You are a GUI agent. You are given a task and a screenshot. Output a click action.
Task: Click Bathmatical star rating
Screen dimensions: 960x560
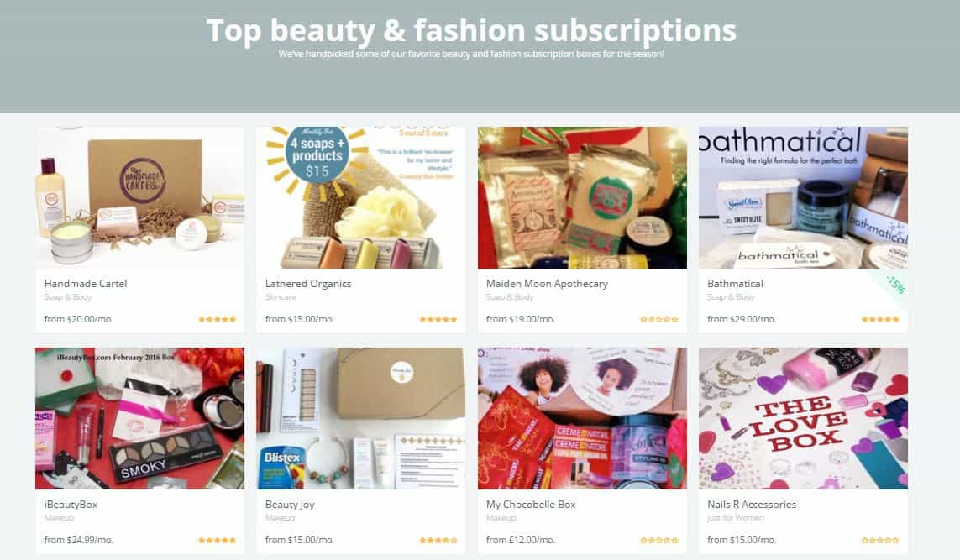(x=880, y=320)
